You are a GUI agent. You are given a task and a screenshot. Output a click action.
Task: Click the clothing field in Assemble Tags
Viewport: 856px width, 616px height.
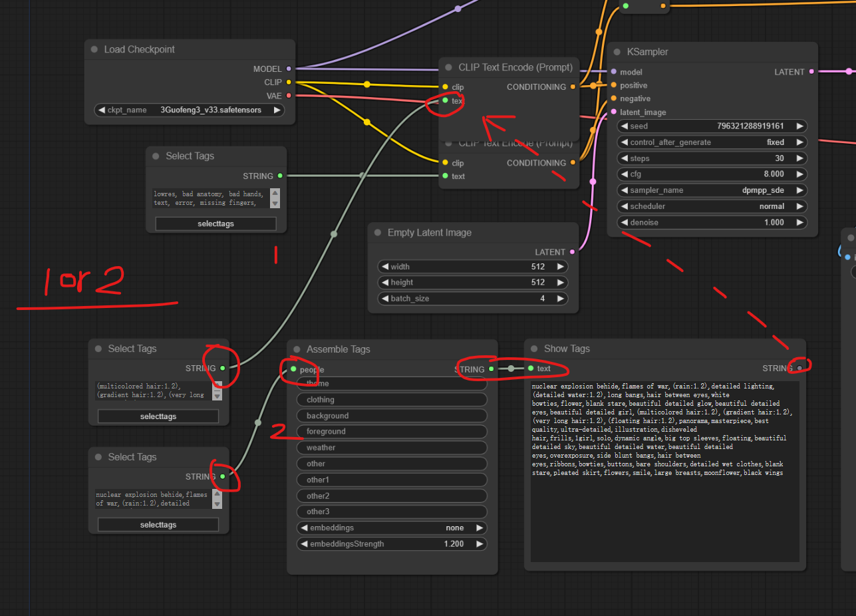pos(392,400)
